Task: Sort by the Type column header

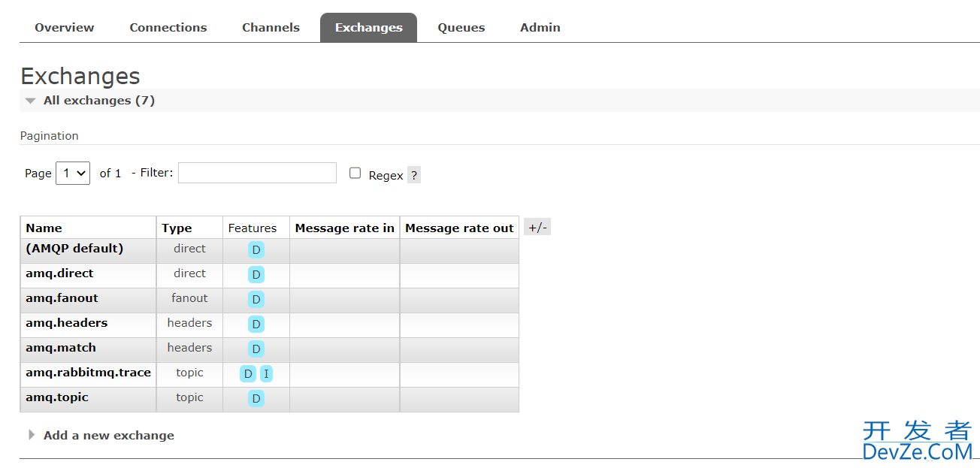Action: click(x=177, y=228)
